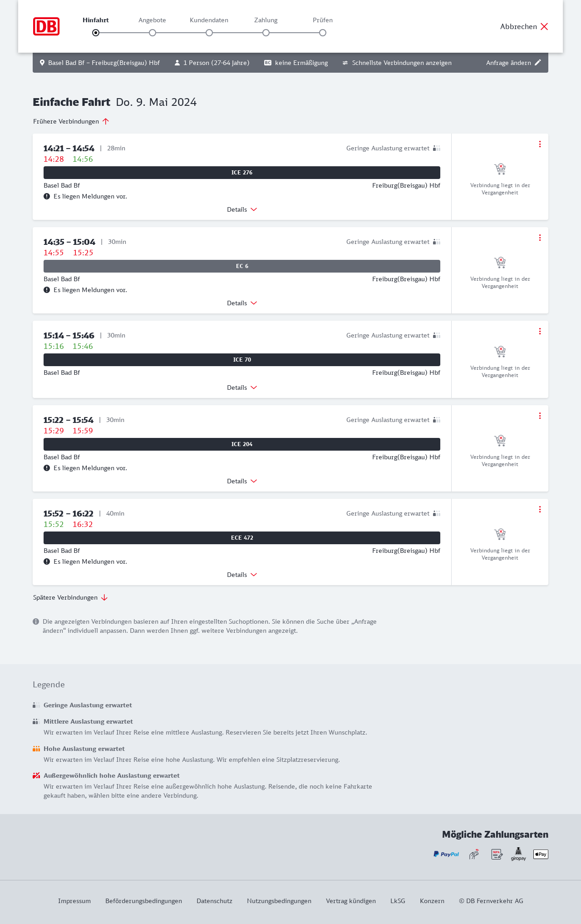The image size is (581, 924).
Task: Click the DB logo
Action: pos(46,26)
